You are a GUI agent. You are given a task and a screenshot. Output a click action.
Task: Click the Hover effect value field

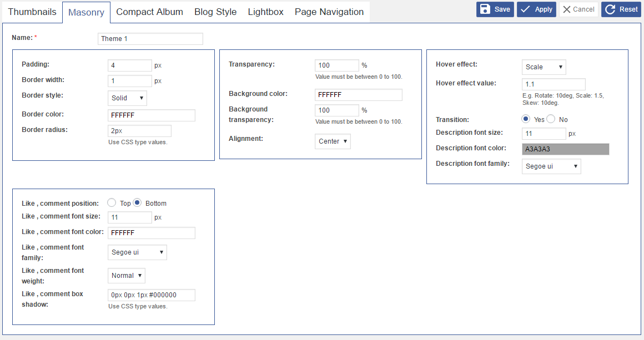[x=554, y=84]
